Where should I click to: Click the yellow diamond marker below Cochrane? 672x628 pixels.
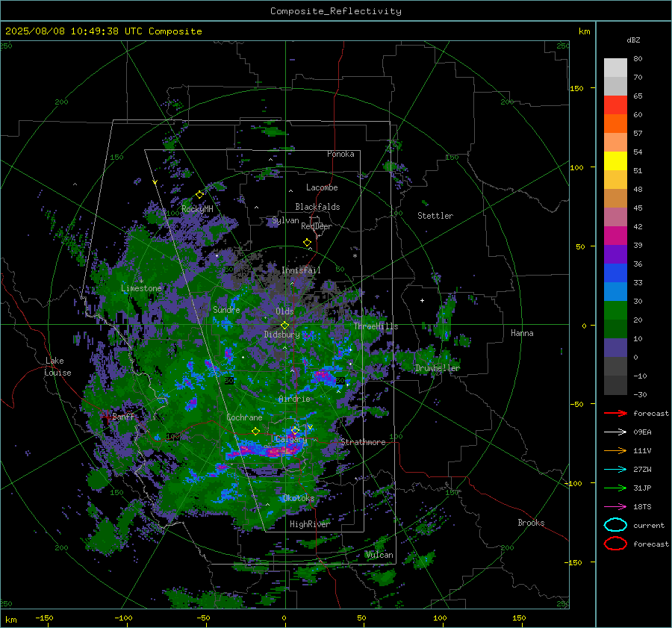point(255,431)
